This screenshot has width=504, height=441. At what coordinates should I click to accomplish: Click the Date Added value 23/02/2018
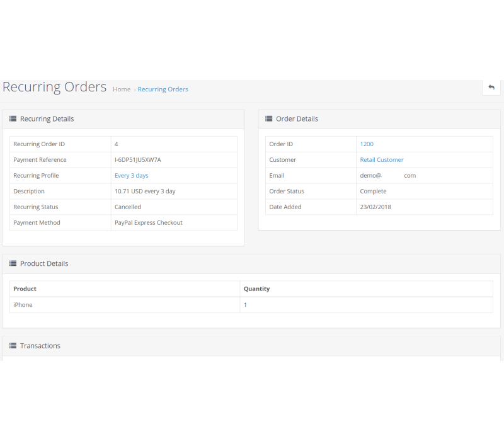tap(375, 207)
